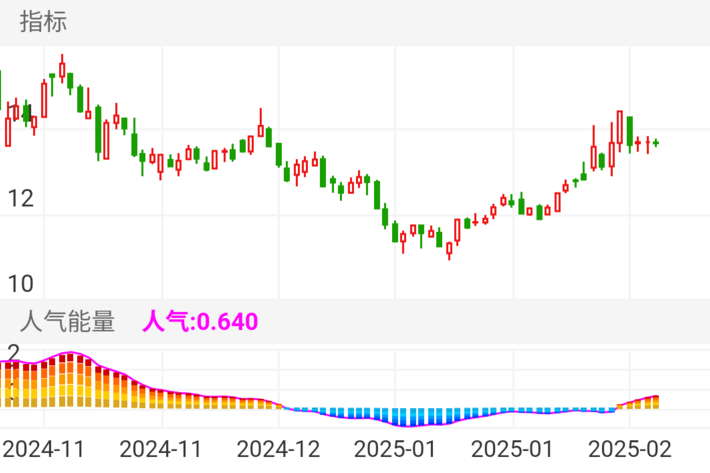This screenshot has width=710, height=473.
Task: Select the second 2024-11 date label
Action: click(x=161, y=446)
